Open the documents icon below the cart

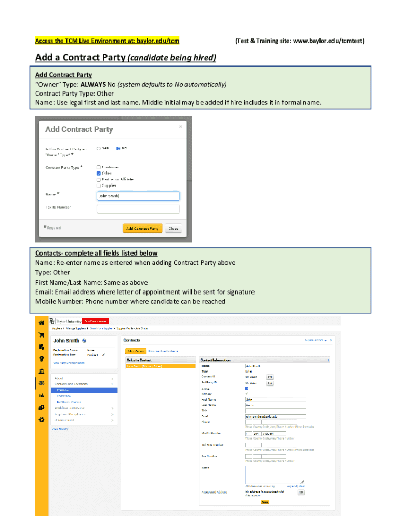tap(42, 347)
